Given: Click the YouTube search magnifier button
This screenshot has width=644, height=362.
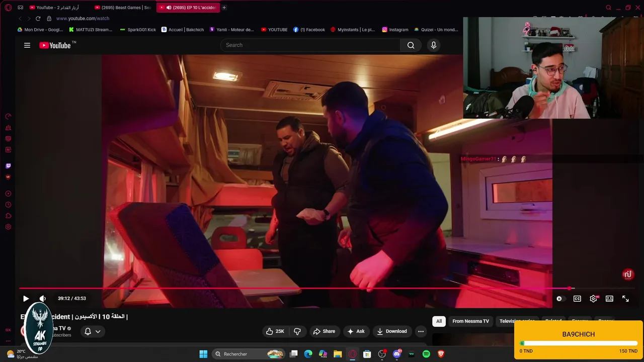Looking at the screenshot, I should click(411, 45).
